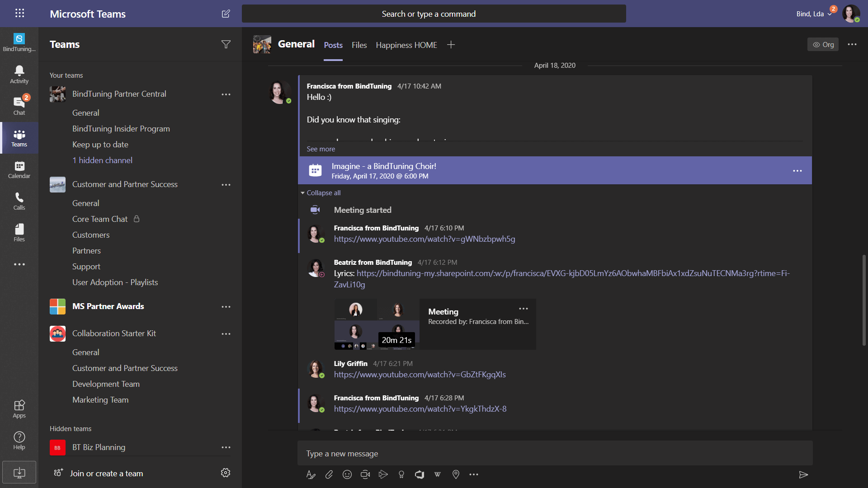Open the YkgkThdzX-8 YouTube link
Screen dimensions: 868x488
pyautogui.click(x=420, y=409)
